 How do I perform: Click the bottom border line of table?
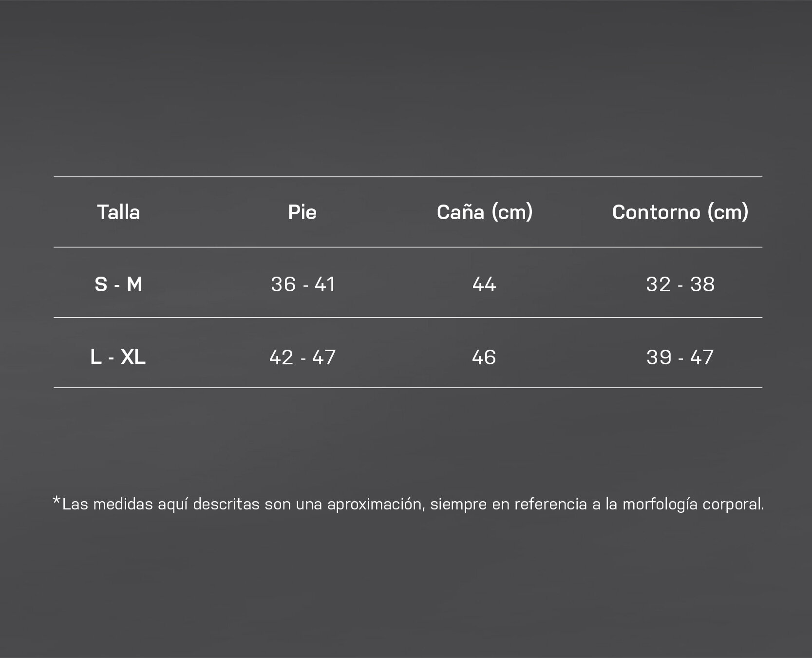pyautogui.click(x=408, y=388)
